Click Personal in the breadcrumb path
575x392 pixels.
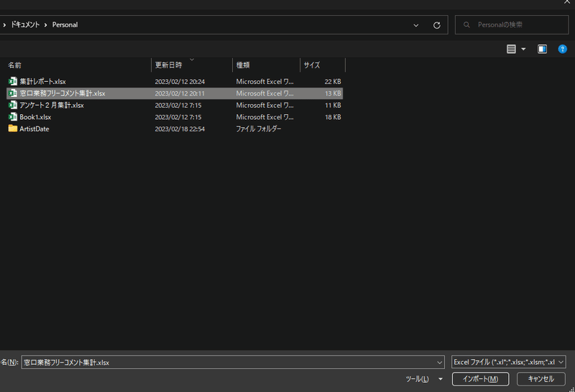65,24
